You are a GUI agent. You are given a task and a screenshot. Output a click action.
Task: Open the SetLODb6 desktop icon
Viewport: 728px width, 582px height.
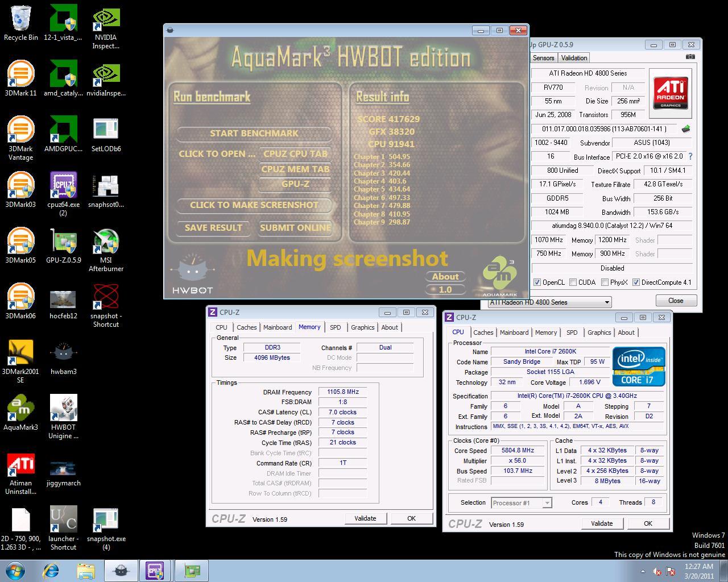[106, 134]
